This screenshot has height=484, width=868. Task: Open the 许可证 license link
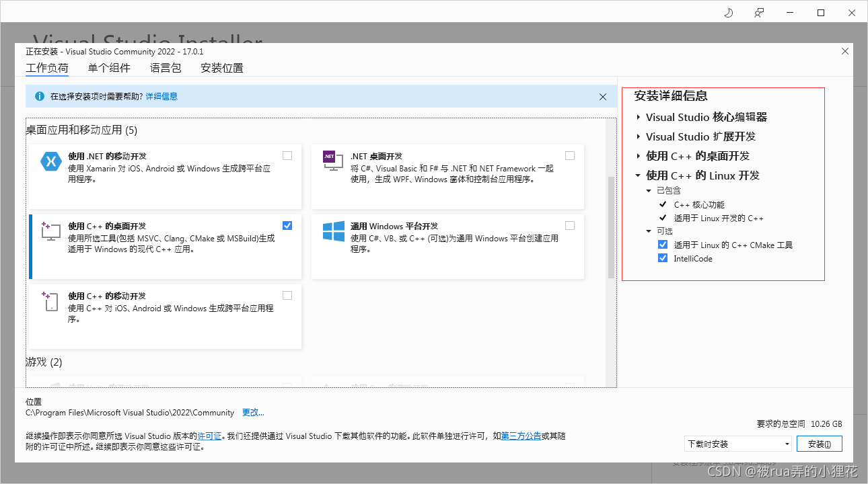209,436
